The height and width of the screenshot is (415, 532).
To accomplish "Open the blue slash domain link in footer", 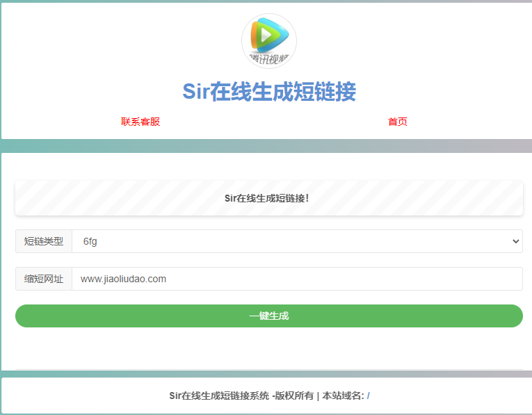I will (x=368, y=396).
